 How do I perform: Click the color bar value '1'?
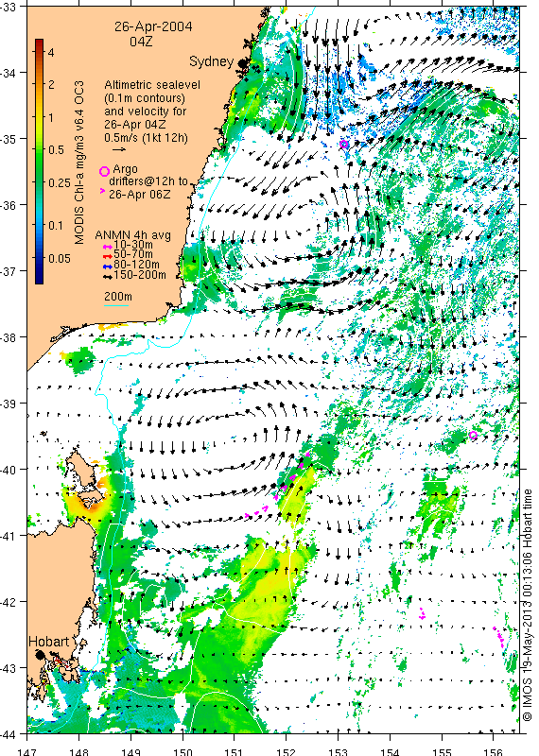coord(50,117)
